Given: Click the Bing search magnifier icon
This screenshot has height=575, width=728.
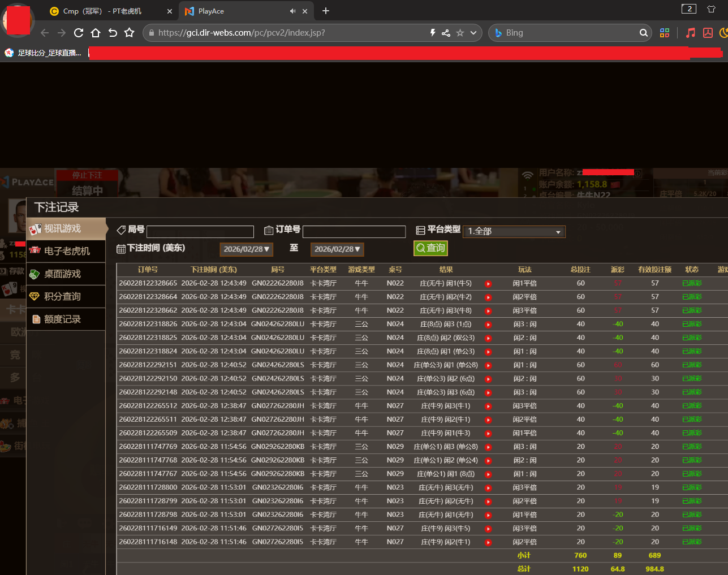Looking at the screenshot, I should (x=643, y=33).
